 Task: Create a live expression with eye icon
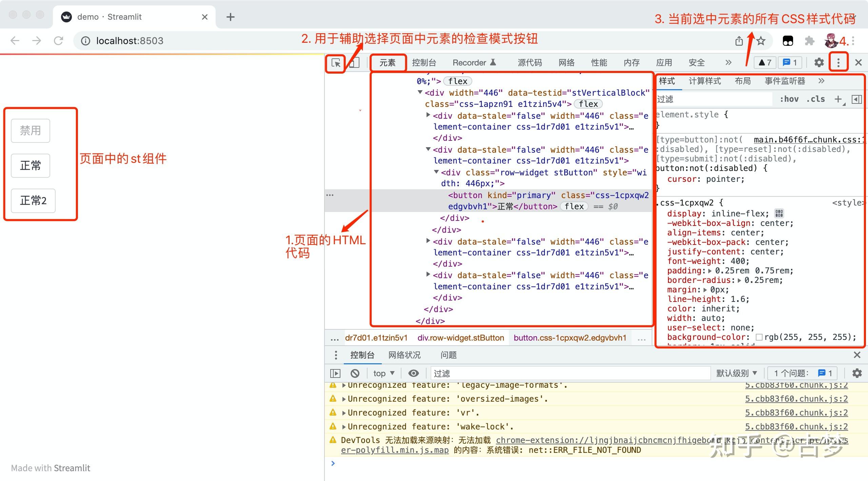(x=413, y=373)
